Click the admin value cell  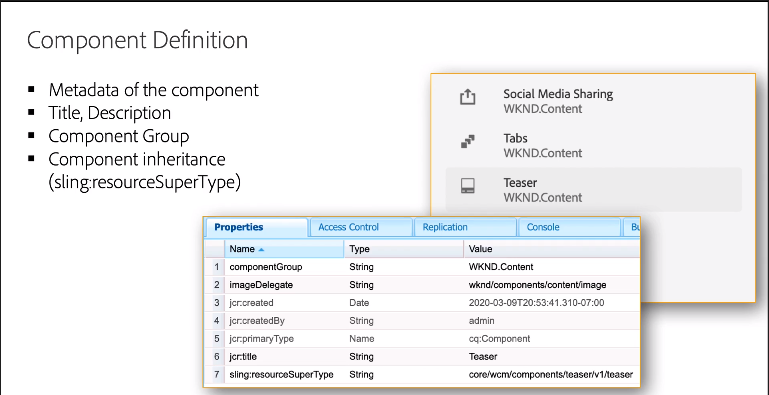click(x=481, y=321)
